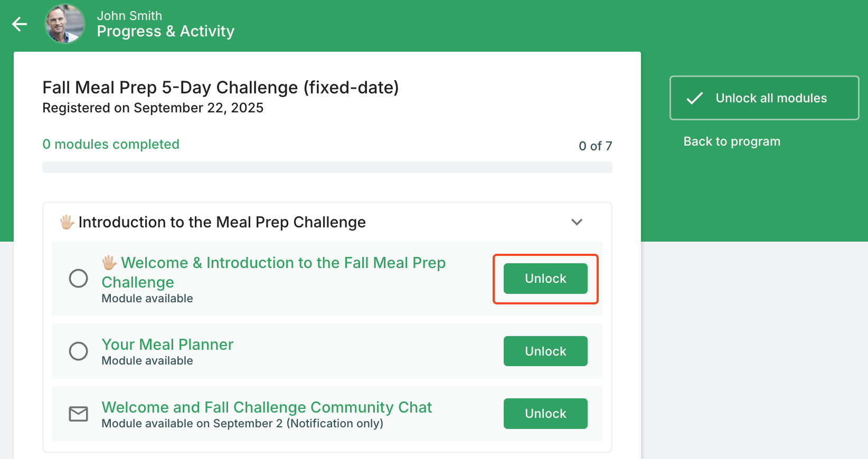The height and width of the screenshot is (459, 868).
Task: Open Your Meal Planner module link
Action: pos(167,345)
